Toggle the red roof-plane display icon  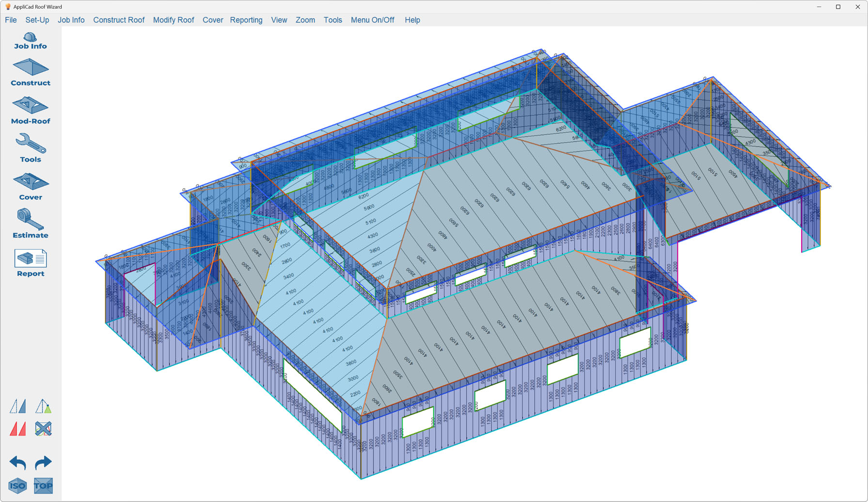click(x=18, y=428)
